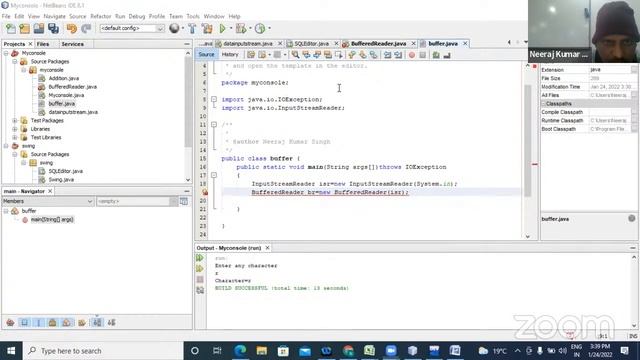640x360 pixels.
Task: Toggle Fully Qualified Names filter in Navigator
Action: pyautogui.click(x=82, y=322)
